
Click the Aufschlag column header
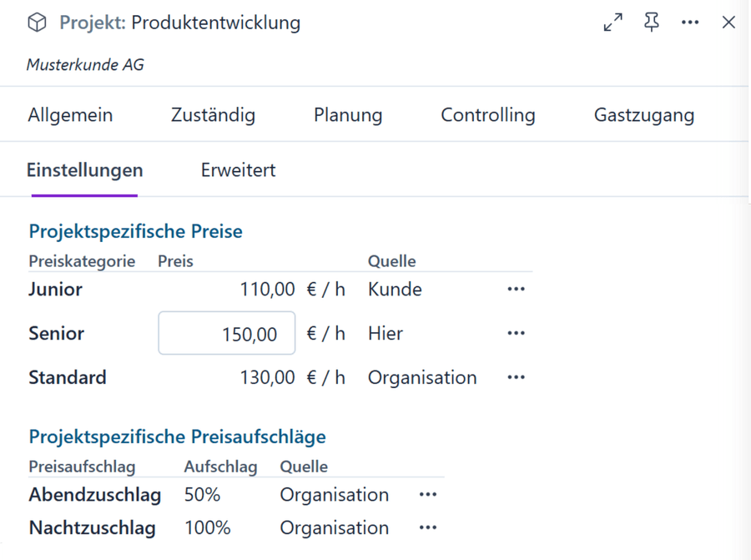click(221, 467)
